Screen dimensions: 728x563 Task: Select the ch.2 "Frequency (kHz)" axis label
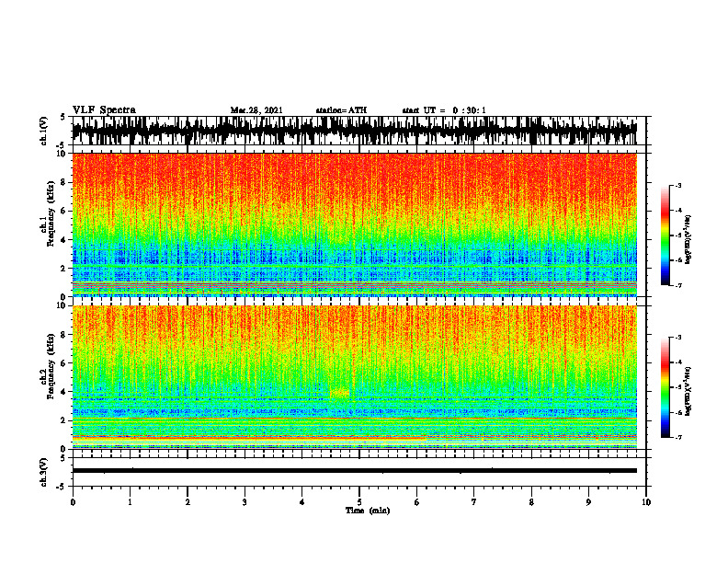pos(51,366)
